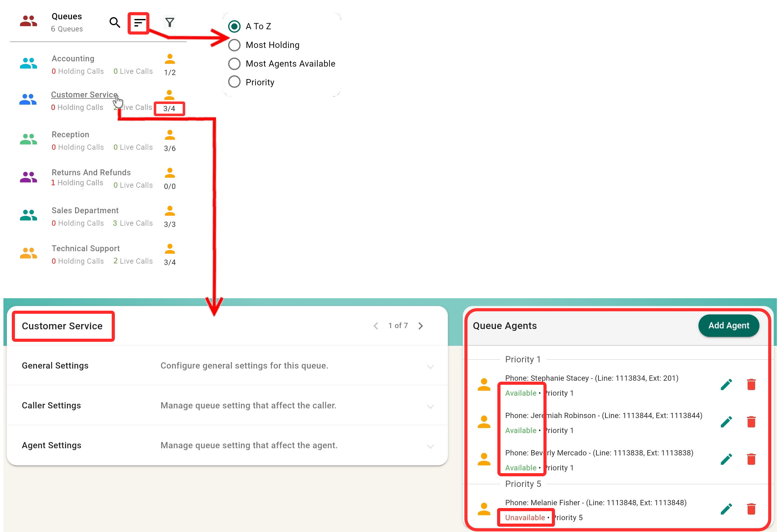The image size is (780, 532).
Task: Click the search magnifier icon in Queues header
Action: 115,22
